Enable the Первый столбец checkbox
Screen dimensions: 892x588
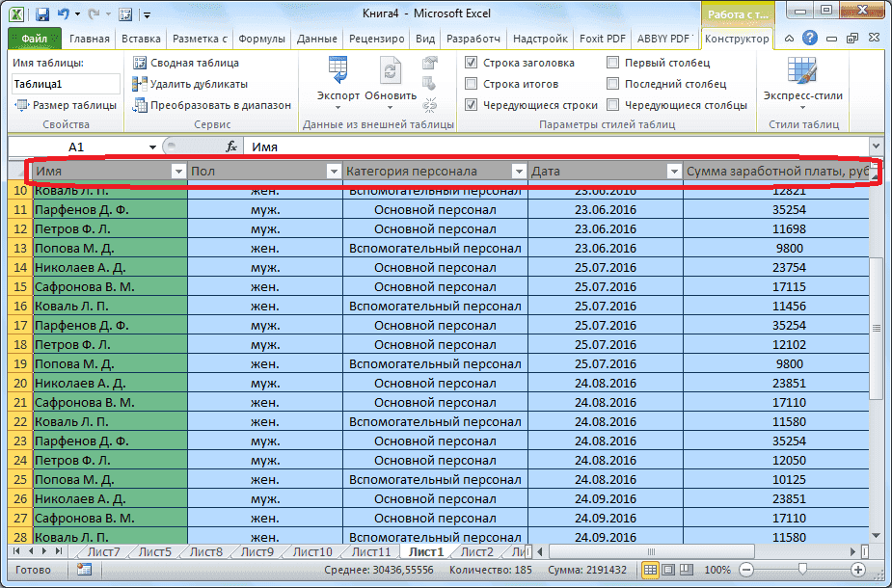(x=611, y=62)
